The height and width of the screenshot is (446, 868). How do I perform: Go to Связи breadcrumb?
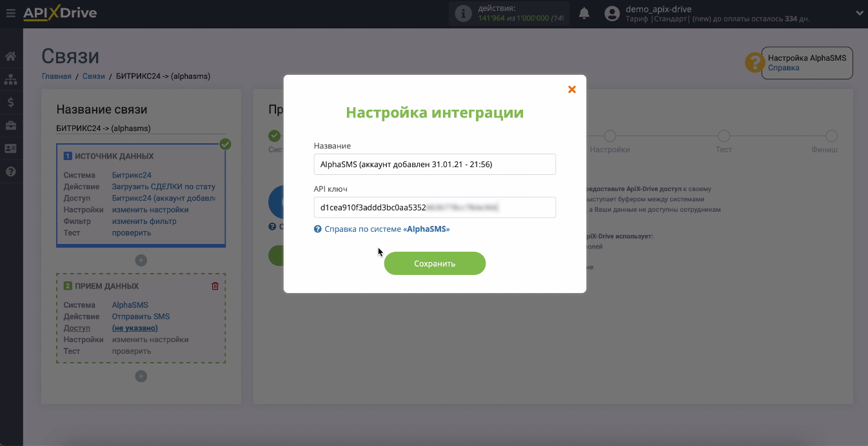click(x=94, y=76)
